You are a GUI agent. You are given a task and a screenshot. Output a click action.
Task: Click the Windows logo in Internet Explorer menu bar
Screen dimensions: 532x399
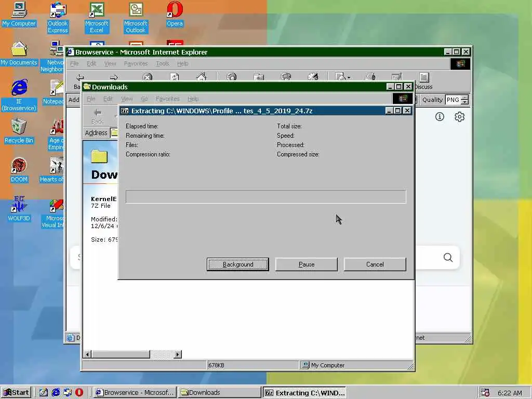(x=460, y=64)
